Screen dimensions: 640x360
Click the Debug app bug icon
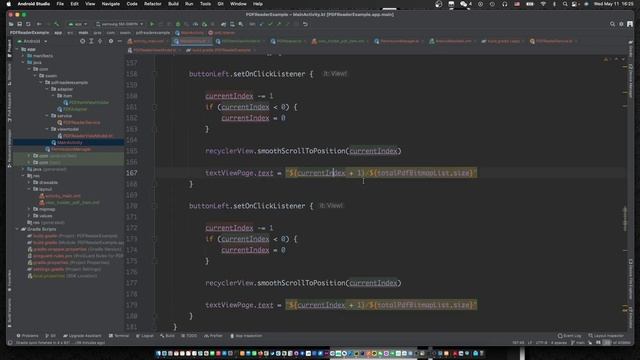click(x=178, y=24)
